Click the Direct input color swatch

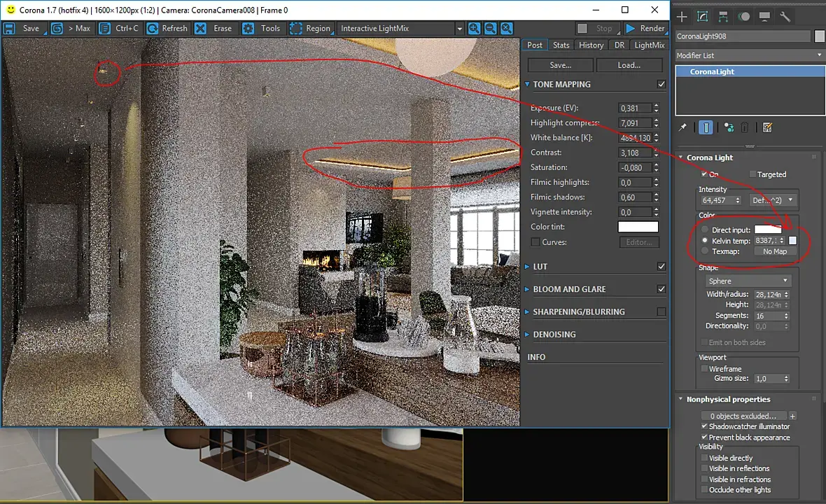tap(768, 230)
